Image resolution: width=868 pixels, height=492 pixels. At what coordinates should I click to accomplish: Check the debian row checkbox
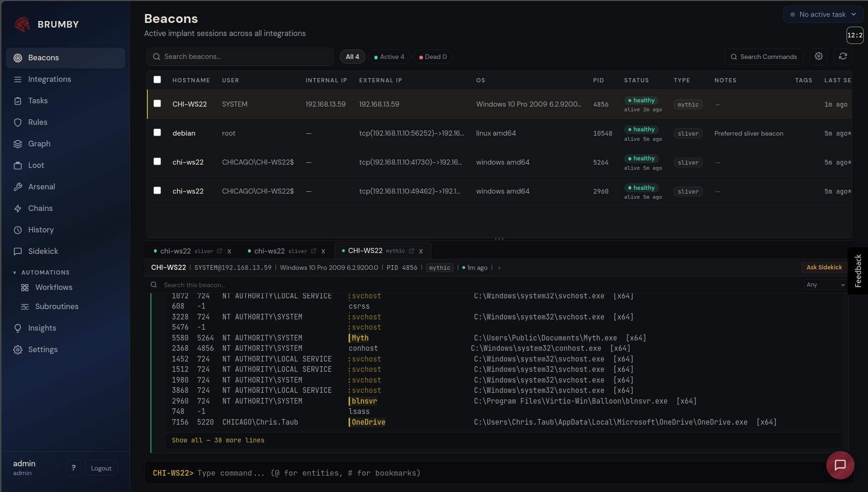(157, 132)
